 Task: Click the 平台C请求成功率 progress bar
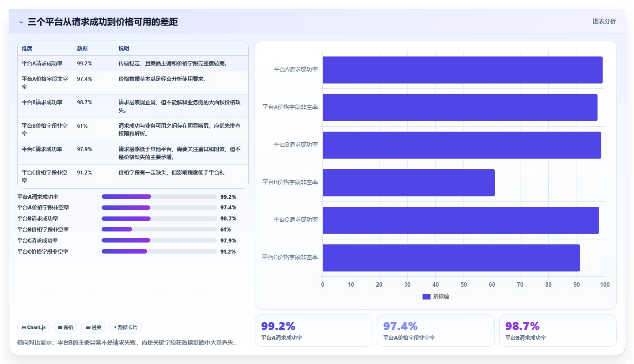click(x=159, y=241)
